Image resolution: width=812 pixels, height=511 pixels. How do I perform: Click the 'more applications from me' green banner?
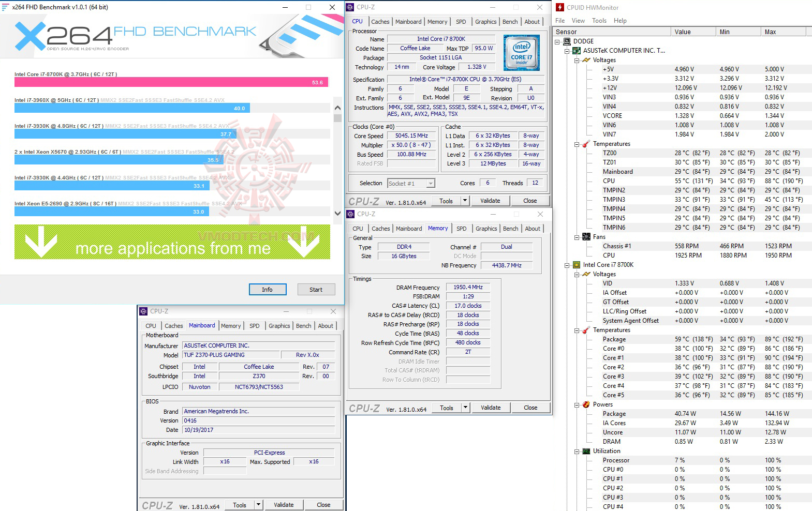click(x=172, y=242)
